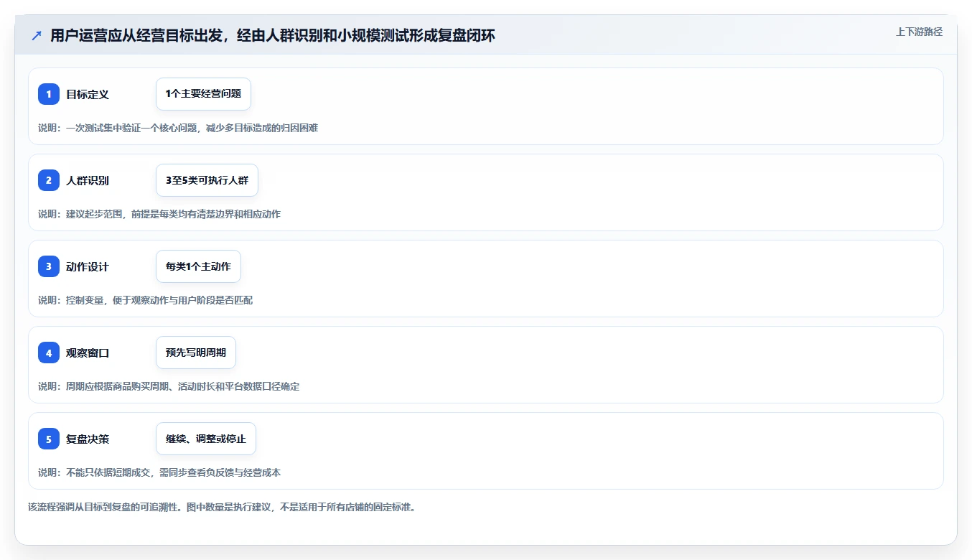This screenshot has width=972, height=560.
Task: Click the 上下游路径 label in the header
Action: (x=919, y=32)
